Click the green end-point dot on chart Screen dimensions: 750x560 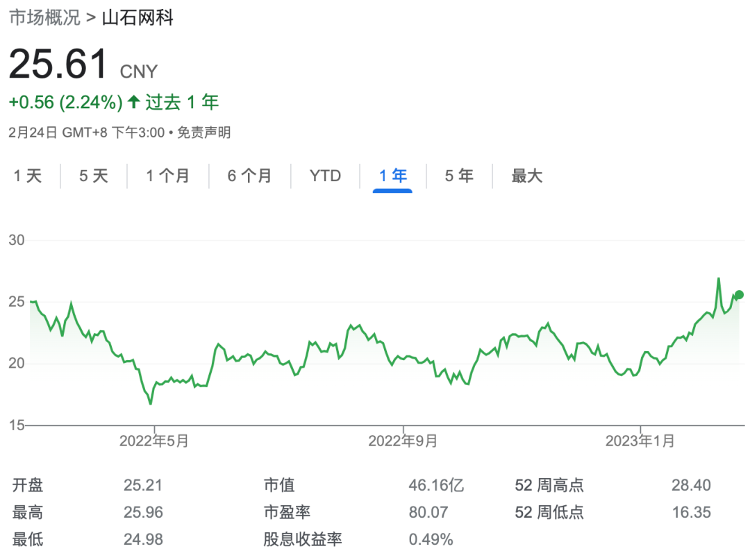[x=739, y=295]
